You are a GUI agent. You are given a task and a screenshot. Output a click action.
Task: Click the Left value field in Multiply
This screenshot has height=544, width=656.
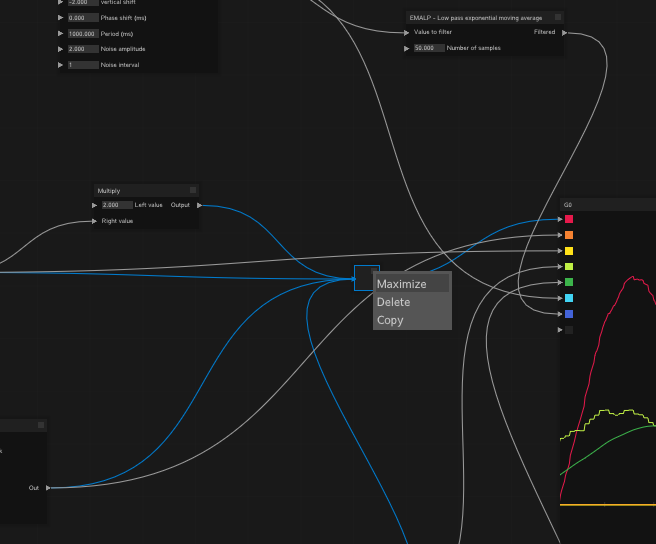[117, 205]
